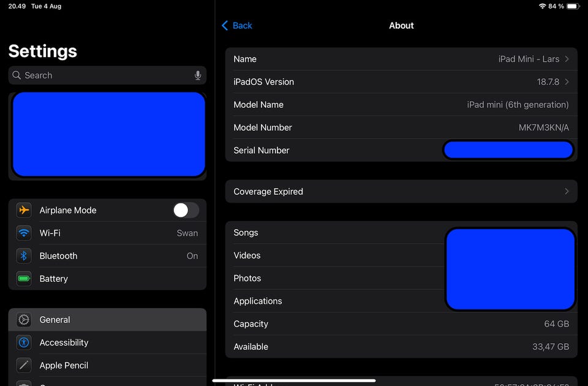Image resolution: width=588 pixels, height=386 pixels.
Task: Tap the General gear icon
Action: click(24, 320)
